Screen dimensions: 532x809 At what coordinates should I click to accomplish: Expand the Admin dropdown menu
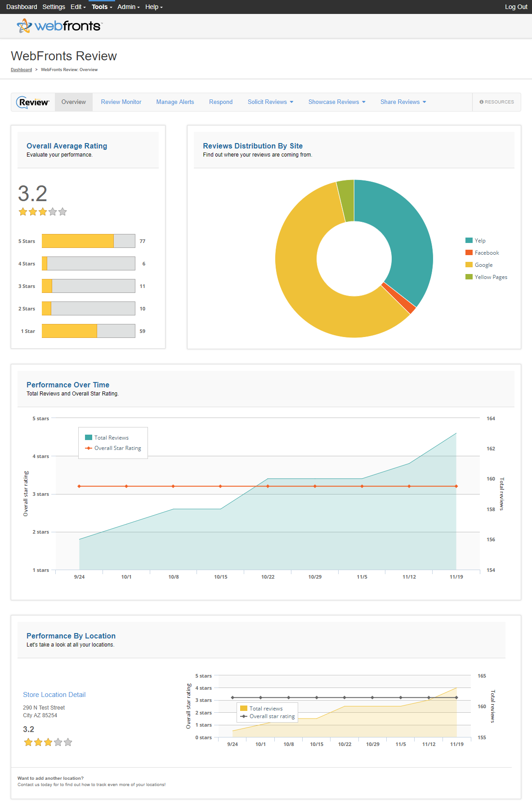coord(129,7)
